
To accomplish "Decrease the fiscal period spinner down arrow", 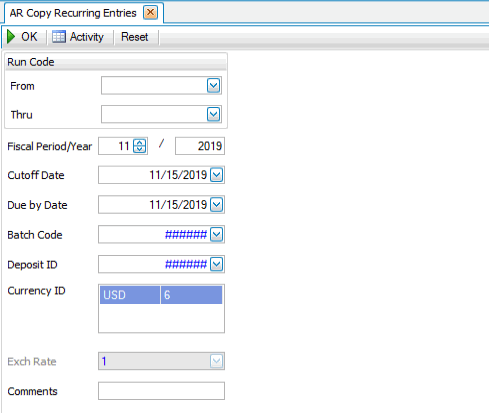I will click(x=140, y=149).
